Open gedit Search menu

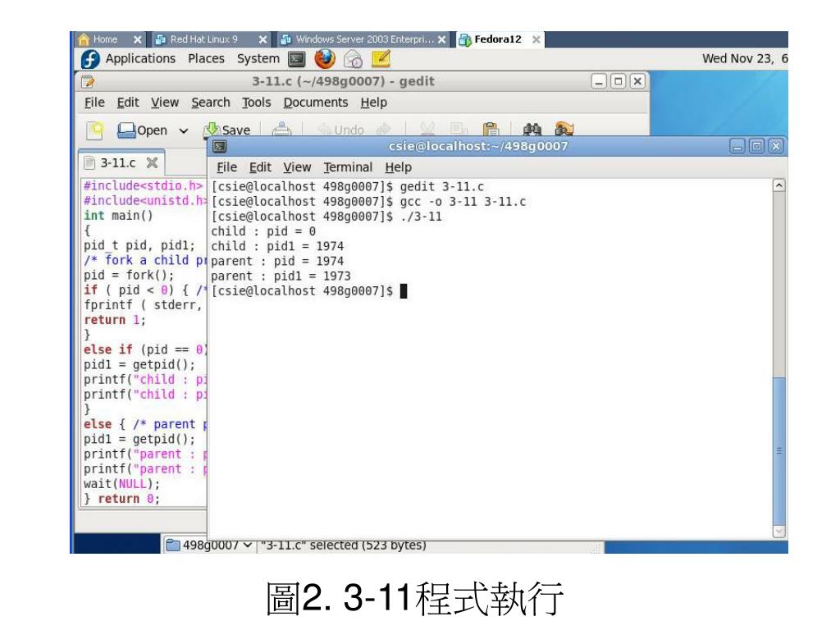pos(211,103)
